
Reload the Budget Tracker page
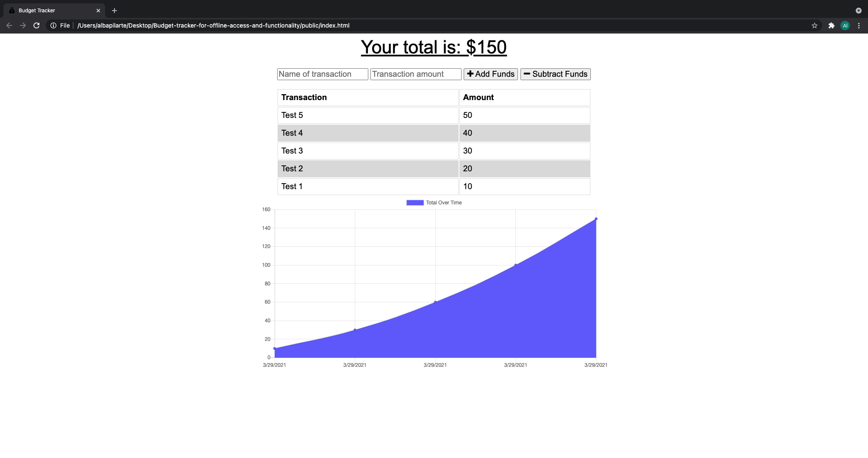[x=36, y=25]
